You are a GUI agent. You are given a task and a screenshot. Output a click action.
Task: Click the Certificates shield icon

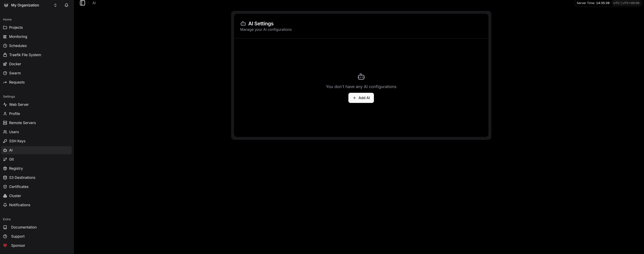5,187
